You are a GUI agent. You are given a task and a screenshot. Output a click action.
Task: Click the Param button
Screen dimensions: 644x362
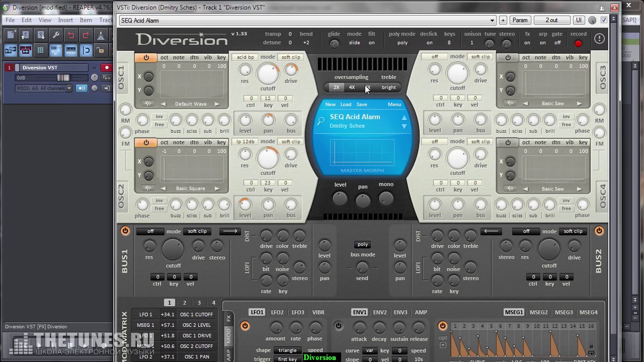pyautogui.click(x=520, y=20)
